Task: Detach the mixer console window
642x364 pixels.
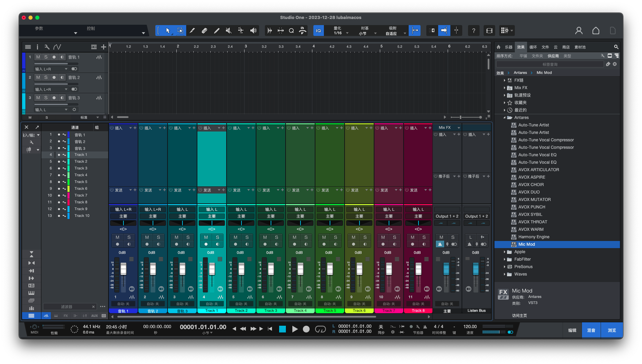Action: (x=37, y=127)
